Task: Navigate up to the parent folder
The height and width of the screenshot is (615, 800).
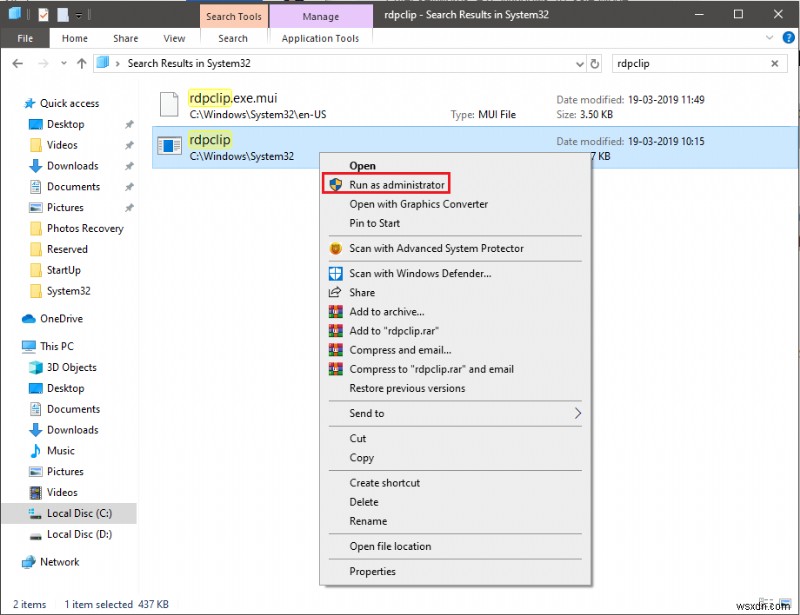Action: [x=81, y=63]
